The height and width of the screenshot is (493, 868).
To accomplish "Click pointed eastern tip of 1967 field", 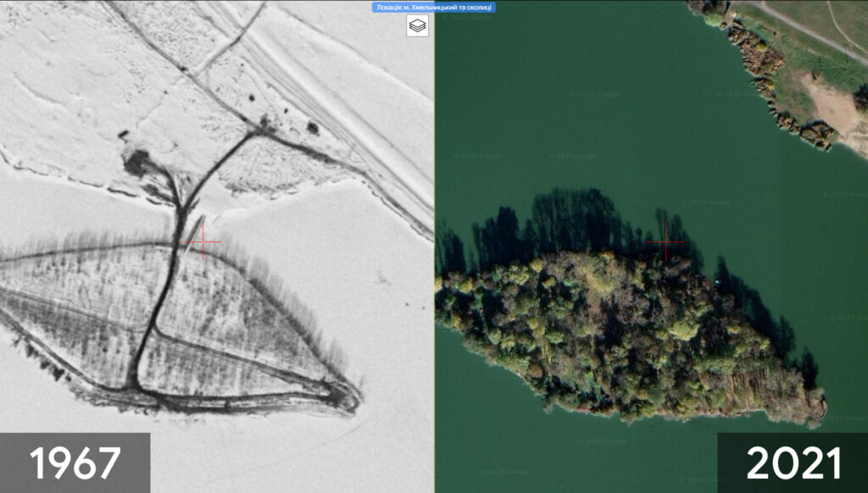I will 352,396.
